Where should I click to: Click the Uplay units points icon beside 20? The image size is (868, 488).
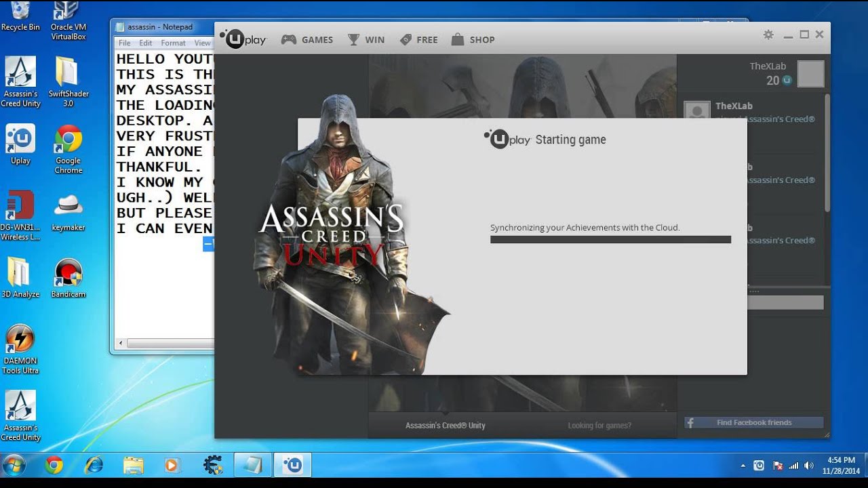point(787,80)
